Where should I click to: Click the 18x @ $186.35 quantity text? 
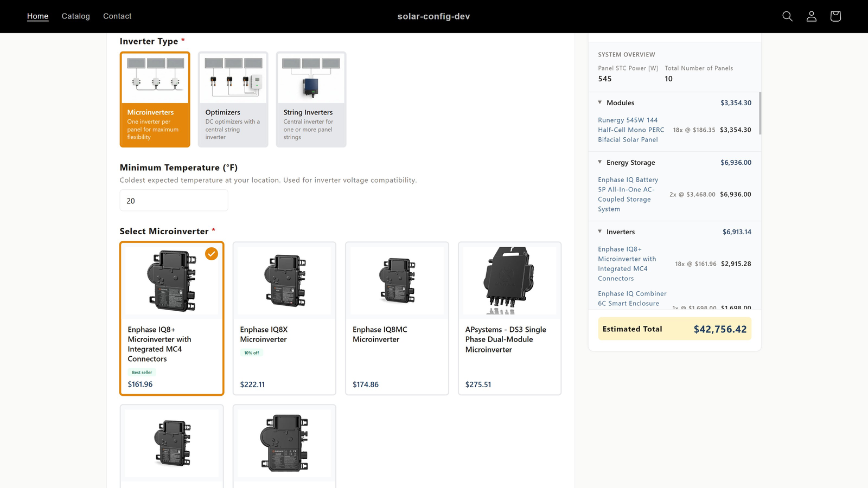coord(694,130)
